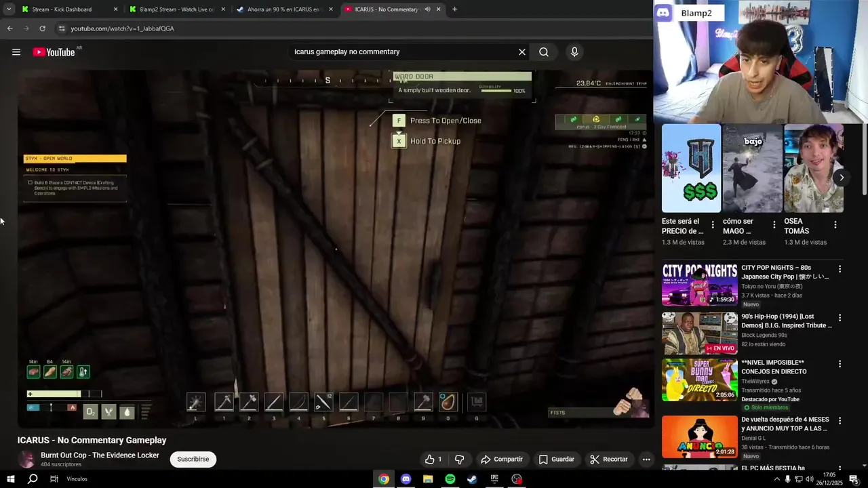Viewport: 868px width, 488px height.
Task: Open more actions ellipsis under video
Action: click(x=646, y=460)
